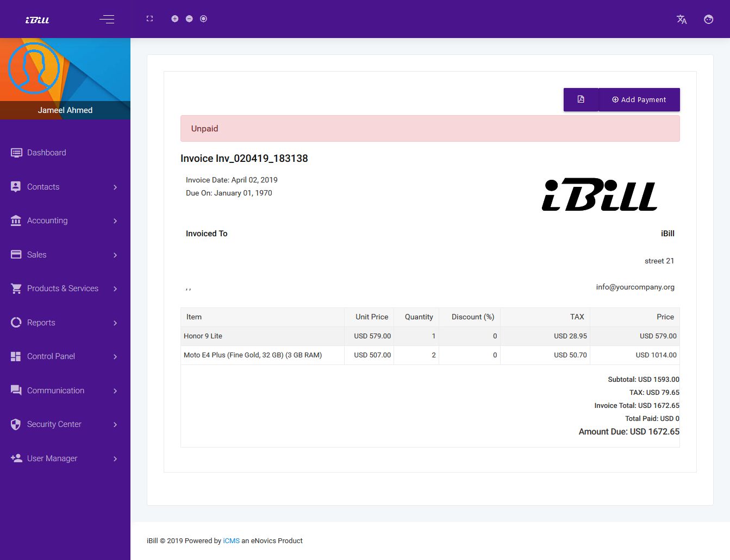The height and width of the screenshot is (560, 730).
Task: Click the Invoice Total: USD 1672.65 line
Action: coord(637,406)
